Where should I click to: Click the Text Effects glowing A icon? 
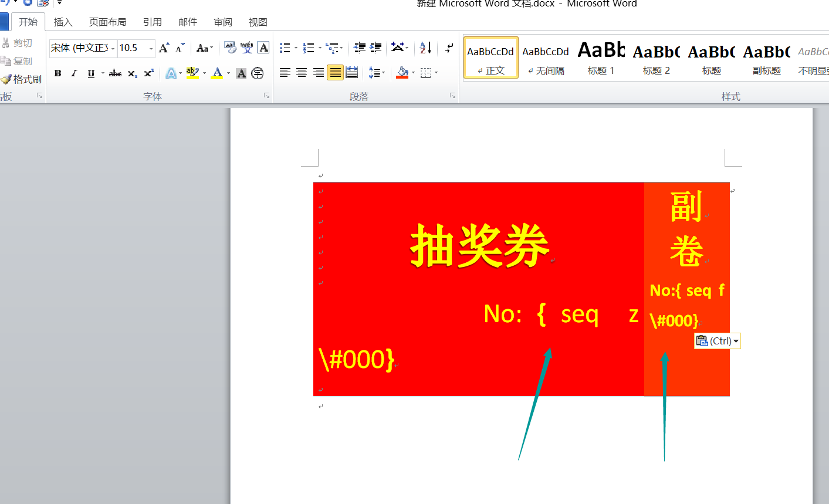(x=171, y=73)
